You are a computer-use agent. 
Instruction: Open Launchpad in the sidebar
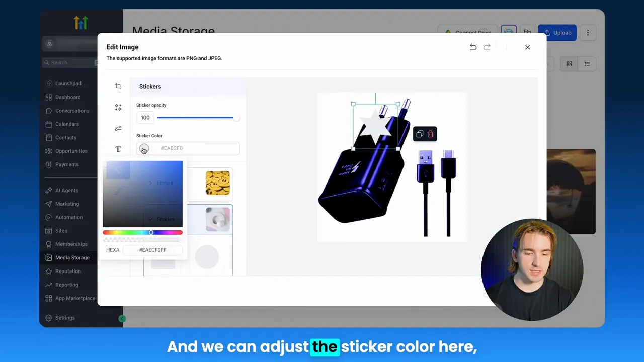pyautogui.click(x=63, y=83)
